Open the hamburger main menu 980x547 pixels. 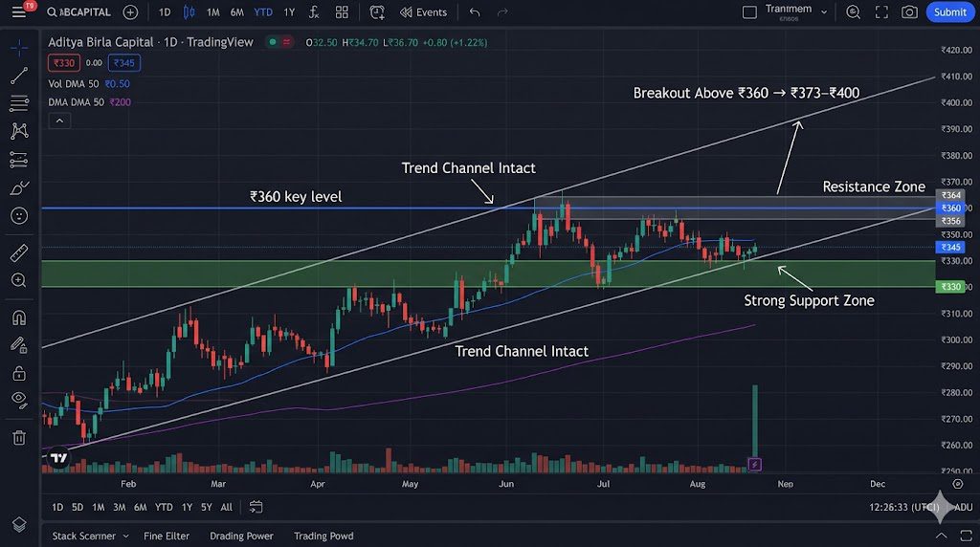(x=19, y=11)
